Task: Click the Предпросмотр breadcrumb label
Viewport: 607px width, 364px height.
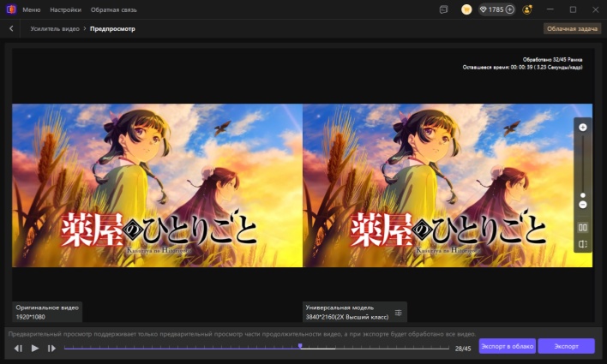Action: [x=112, y=28]
